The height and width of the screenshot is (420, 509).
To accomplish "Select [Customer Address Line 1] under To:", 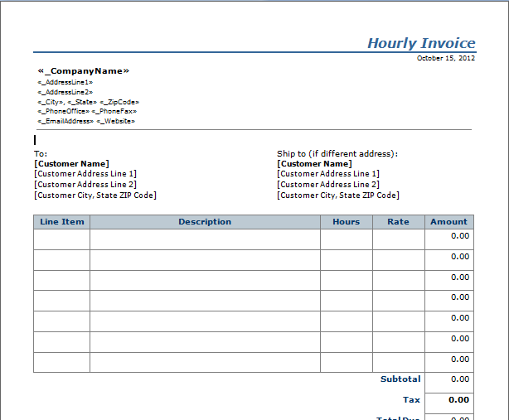I will (85, 174).
